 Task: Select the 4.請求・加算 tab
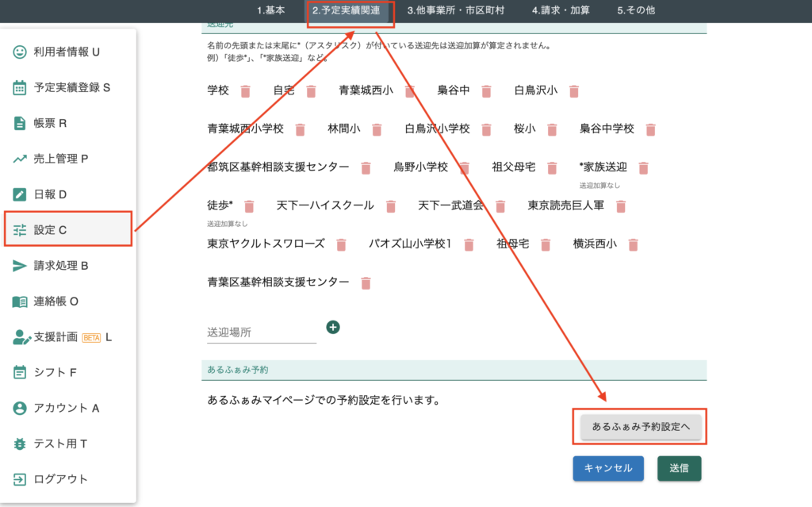[x=561, y=10]
